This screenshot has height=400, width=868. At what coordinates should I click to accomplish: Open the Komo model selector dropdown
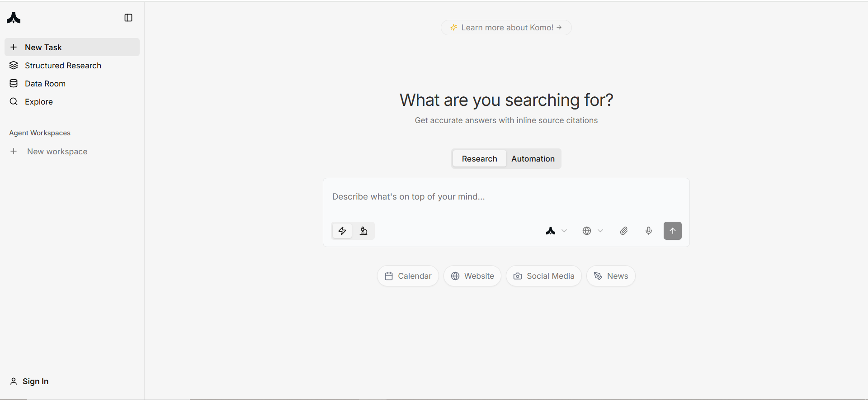(556, 231)
